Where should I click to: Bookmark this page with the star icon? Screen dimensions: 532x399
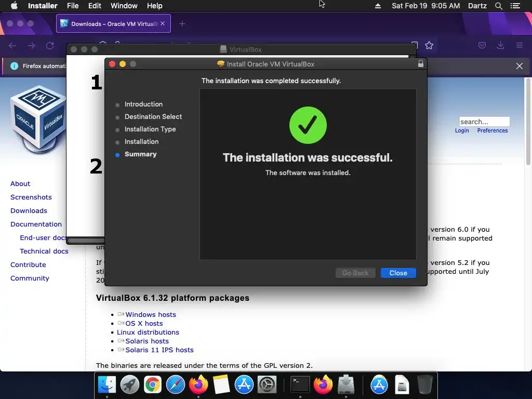tap(429, 46)
